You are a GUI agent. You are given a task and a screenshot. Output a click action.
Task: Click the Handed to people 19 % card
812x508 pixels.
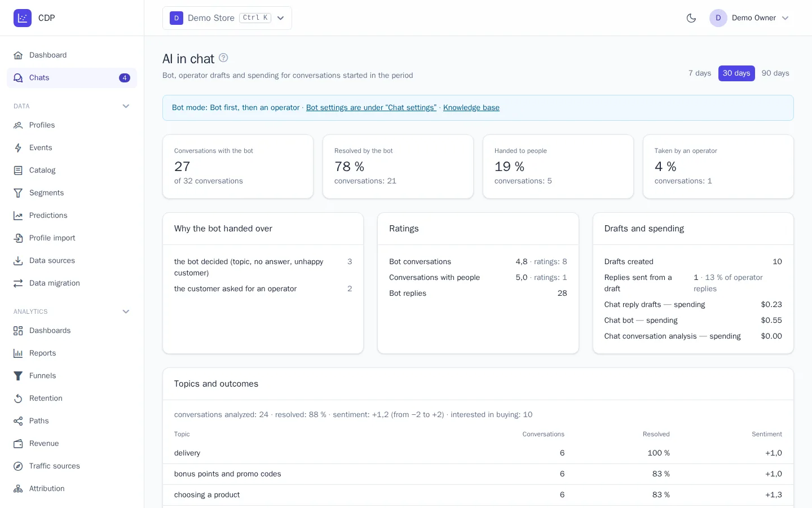click(x=558, y=167)
